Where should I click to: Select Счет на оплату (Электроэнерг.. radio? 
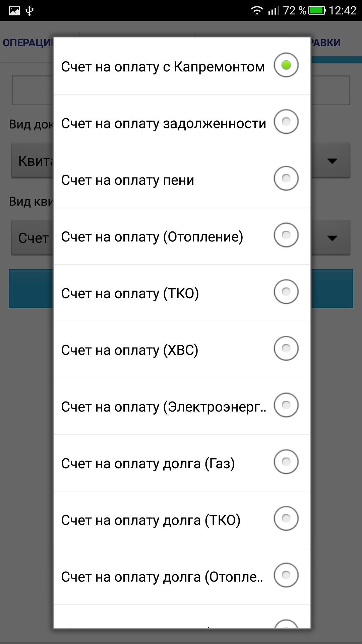[286, 405]
